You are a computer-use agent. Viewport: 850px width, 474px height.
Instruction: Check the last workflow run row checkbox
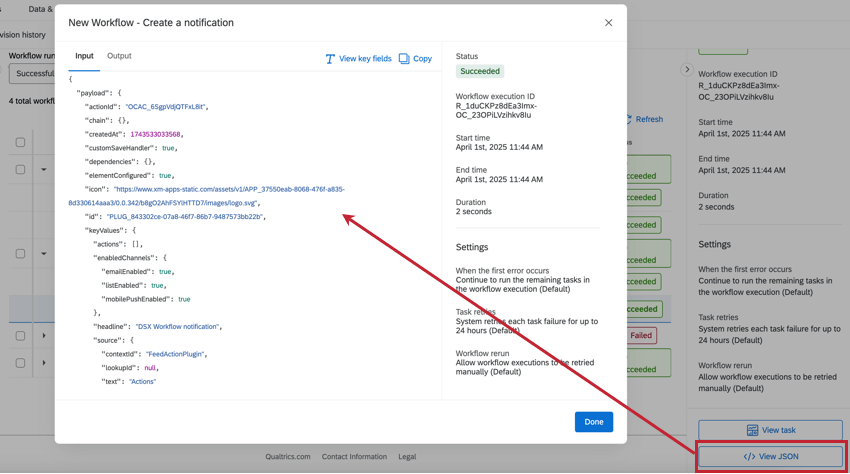click(x=20, y=363)
